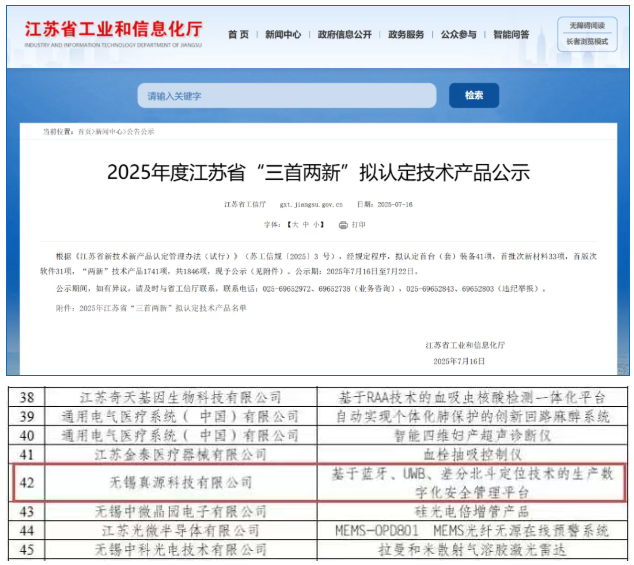The height and width of the screenshot is (565, 634).
Task: Click 公告公示 breadcrumb link
Action: tap(141, 132)
